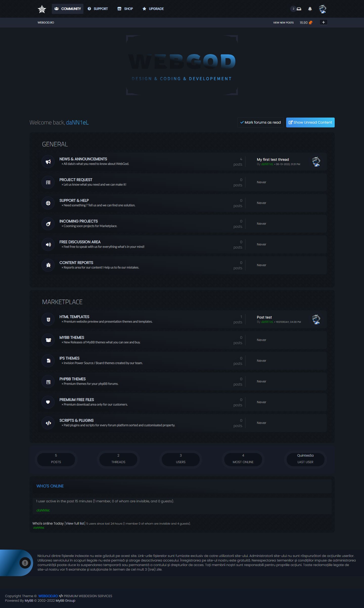
Task: Open Post test thread link
Action: tap(264, 317)
